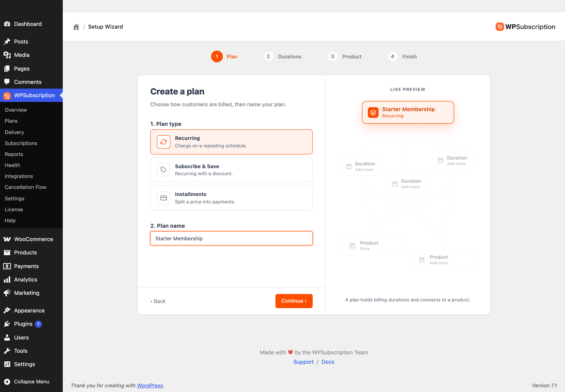Image resolution: width=565 pixels, height=392 pixels.
Task: Jump to step 3 Product
Action: click(344, 56)
